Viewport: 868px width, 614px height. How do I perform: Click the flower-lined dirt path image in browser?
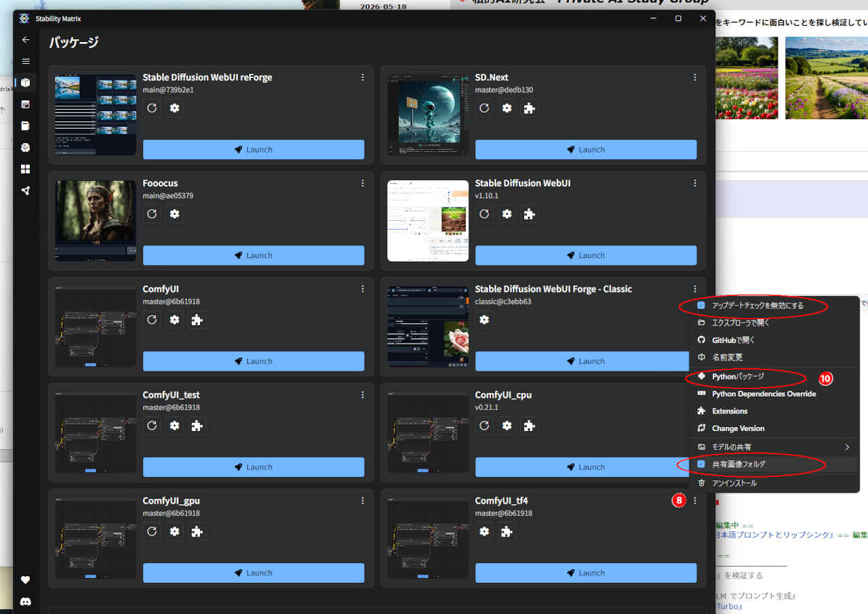[827, 78]
